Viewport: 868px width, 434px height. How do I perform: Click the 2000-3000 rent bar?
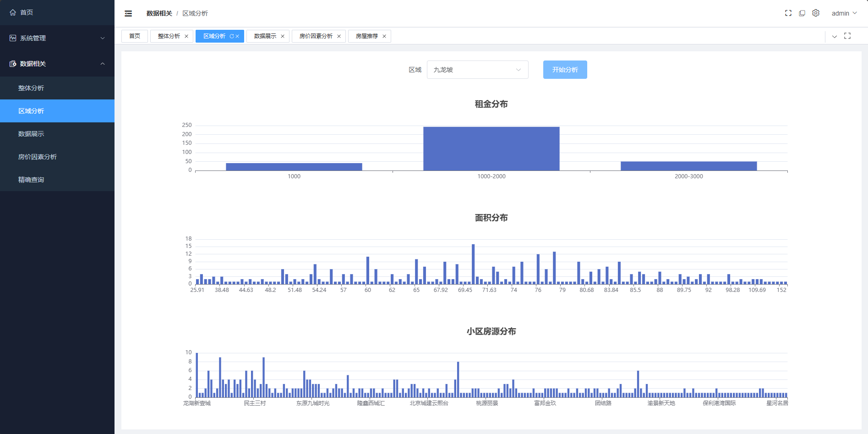point(688,166)
